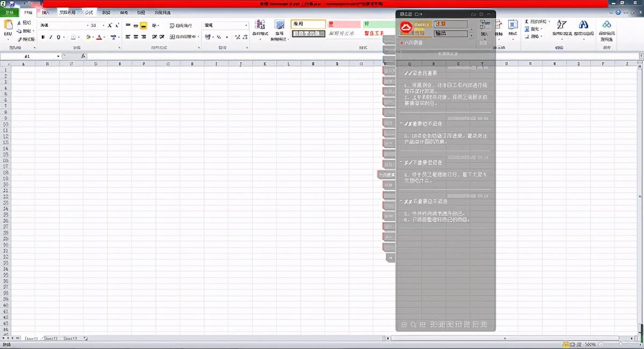This screenshot has height=349, width=644.
Task: Select column A header
Action: tap(23, 63)
